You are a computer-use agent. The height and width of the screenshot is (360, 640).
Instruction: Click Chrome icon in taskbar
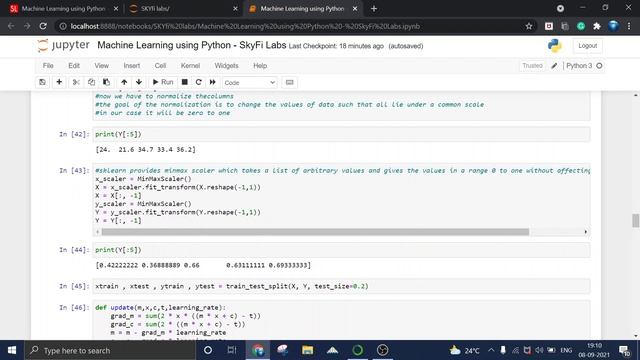click(x=258, y=350)
